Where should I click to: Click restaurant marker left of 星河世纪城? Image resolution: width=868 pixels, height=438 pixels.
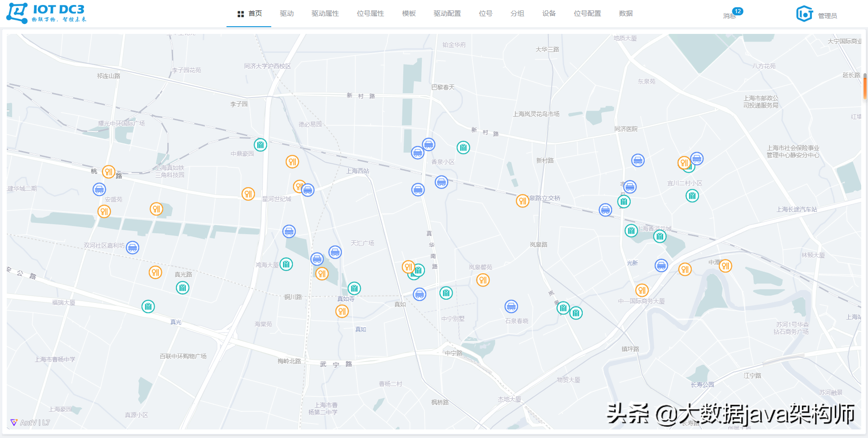pyautogui.click(x=248, y=194)
